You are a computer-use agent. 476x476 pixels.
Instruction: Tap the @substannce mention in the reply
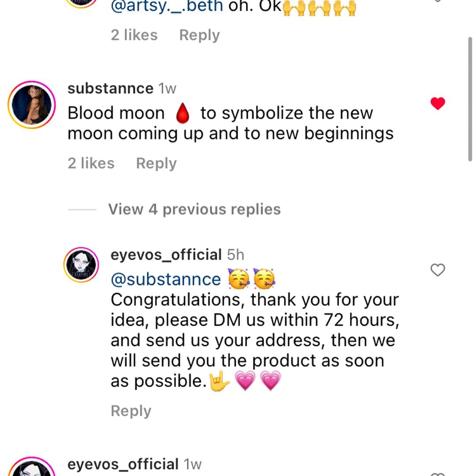tap(166, 279)
